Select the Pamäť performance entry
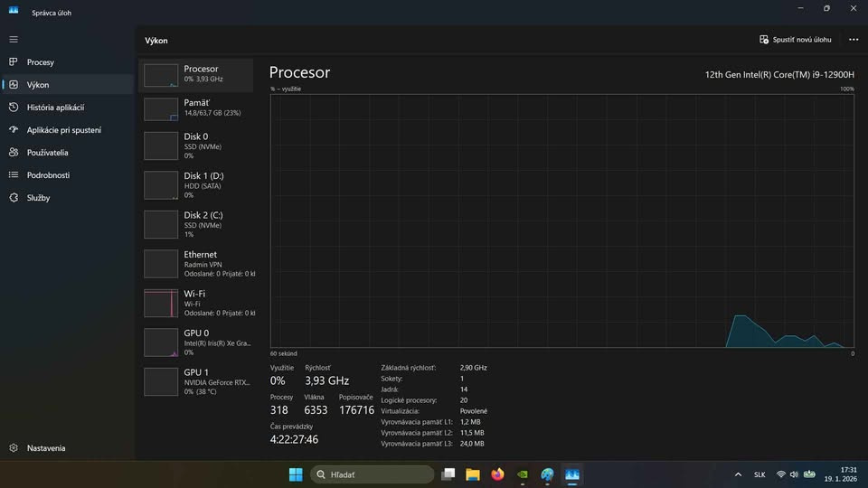The height and width of the screenshot is (488, 868). 196,108
